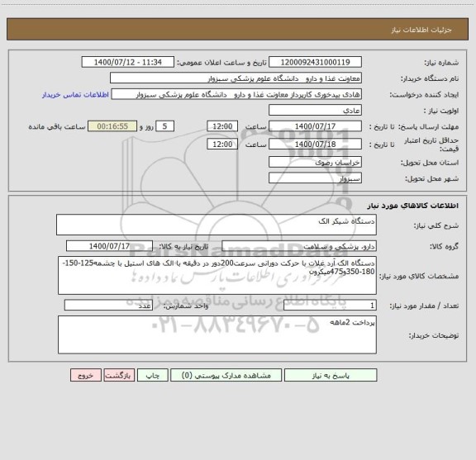Click the 'خروج' exit button
476x460 pixels.
tap(86, 375)
